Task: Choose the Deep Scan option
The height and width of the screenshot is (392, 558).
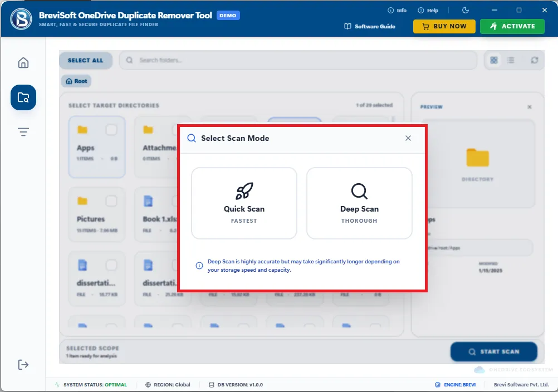Action: pyautogui.click(x=359, y=203)
